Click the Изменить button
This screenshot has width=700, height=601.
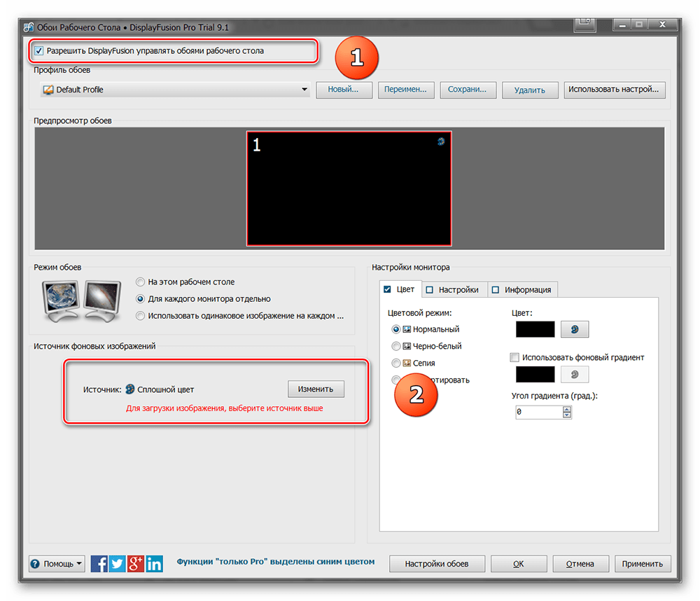click(x=316, y=389)
